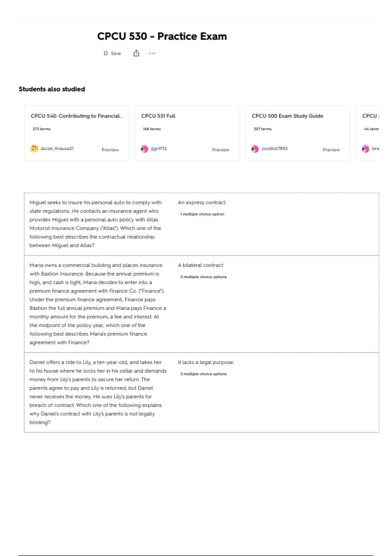
Task: Click jjgriff12's avatar icon
Action: click(144, 149)
